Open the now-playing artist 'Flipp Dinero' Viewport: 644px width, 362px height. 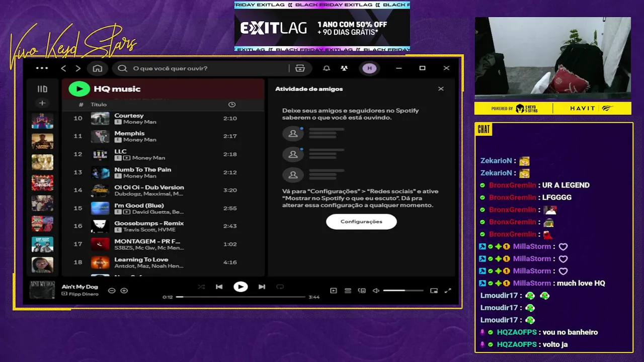pyautogui.click(x=83, y=294)
